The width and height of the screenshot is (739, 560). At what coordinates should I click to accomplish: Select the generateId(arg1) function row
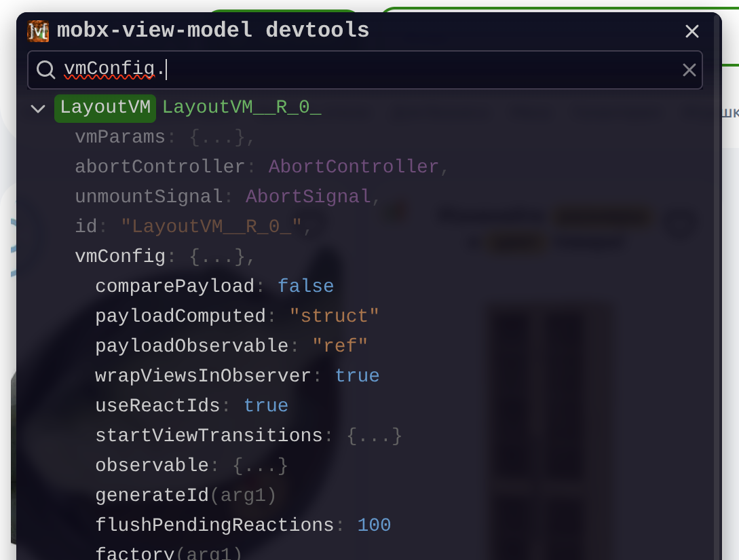coord(186,496)
